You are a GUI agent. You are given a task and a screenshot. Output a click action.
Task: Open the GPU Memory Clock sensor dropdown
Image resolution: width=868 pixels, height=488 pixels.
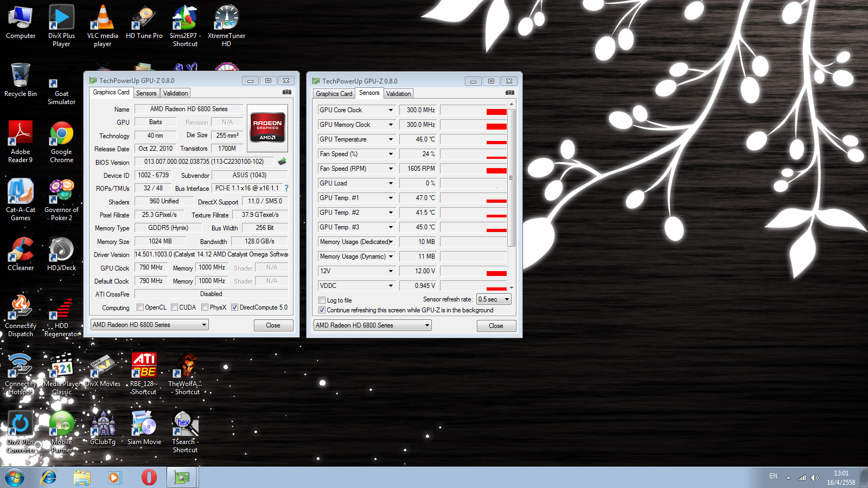[x=391, y=125]
